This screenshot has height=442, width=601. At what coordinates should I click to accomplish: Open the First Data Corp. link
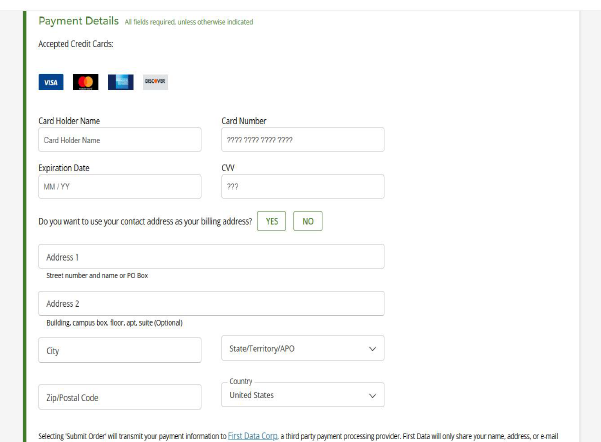253,436
